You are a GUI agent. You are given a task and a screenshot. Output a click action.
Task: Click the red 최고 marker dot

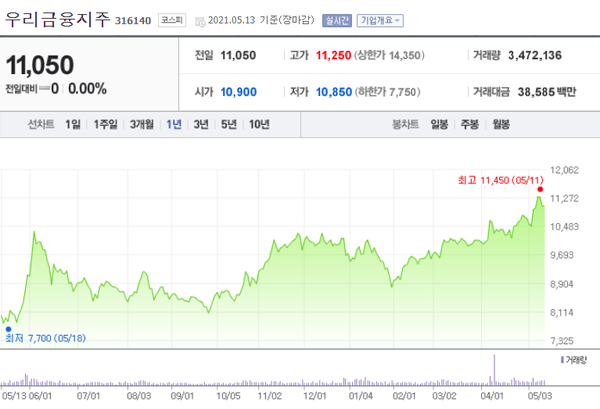(x=540, y=189)
